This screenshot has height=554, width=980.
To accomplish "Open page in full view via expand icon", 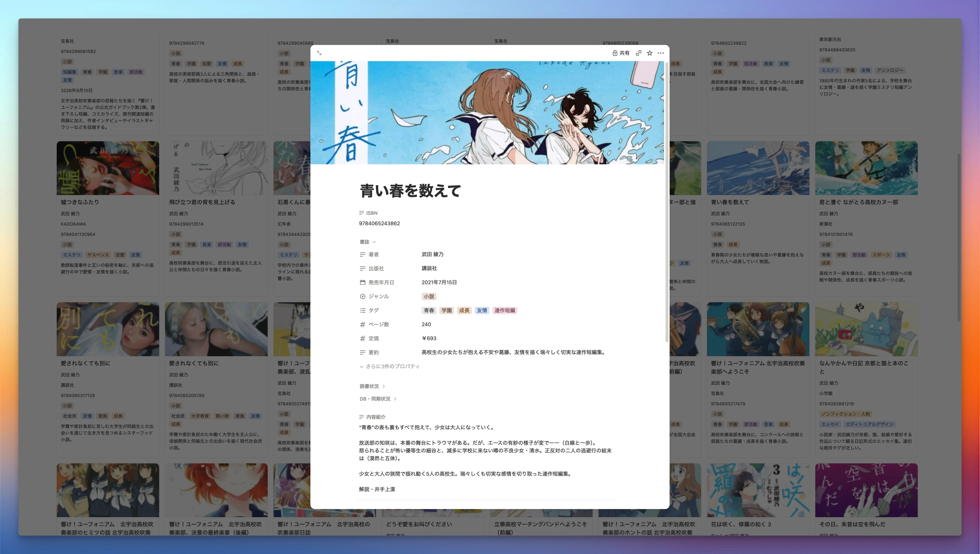I will 319,53.
